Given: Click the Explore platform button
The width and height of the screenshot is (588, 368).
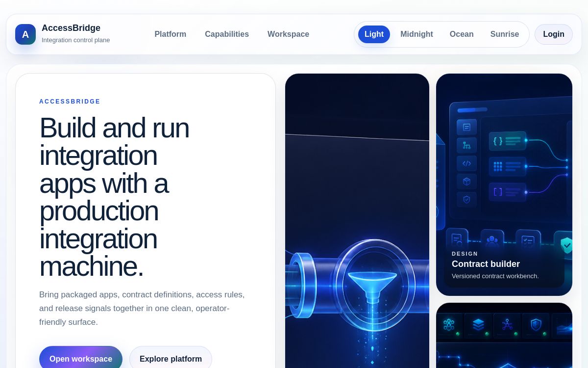Looking at the screenshot, I should (171, 359).
